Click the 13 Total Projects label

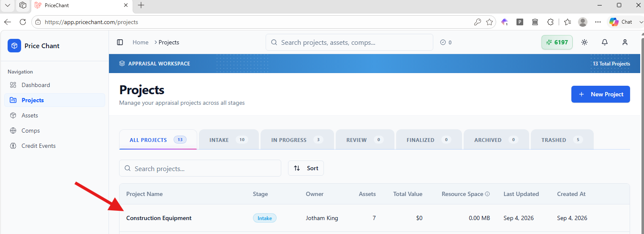click(611, 64)
